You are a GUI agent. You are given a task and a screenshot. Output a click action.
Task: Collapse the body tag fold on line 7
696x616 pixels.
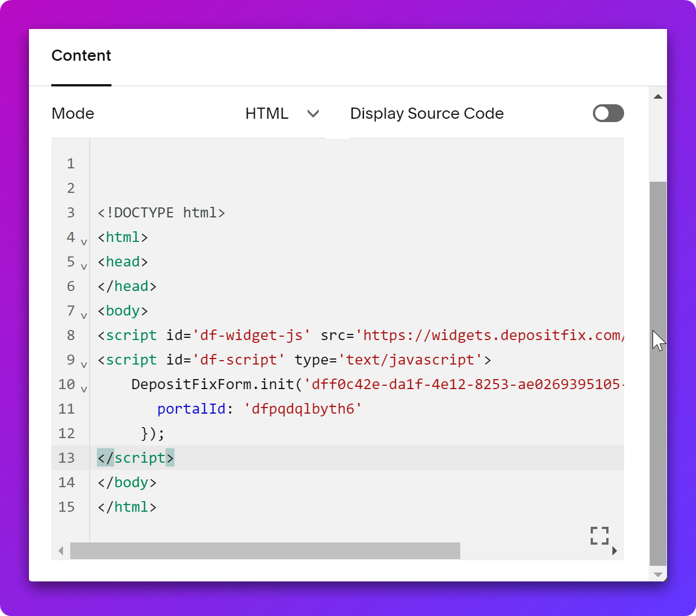[x=84, y=316]
